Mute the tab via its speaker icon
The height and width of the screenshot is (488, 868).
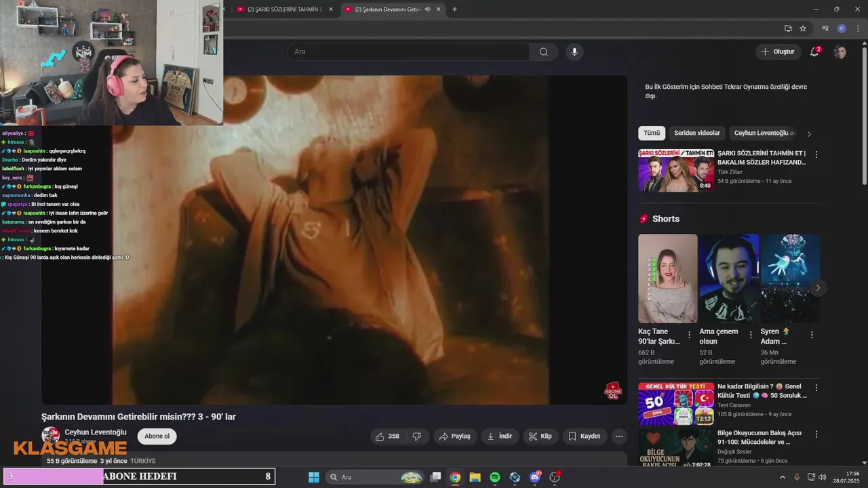pyautogui.click(x=427, y=9)
